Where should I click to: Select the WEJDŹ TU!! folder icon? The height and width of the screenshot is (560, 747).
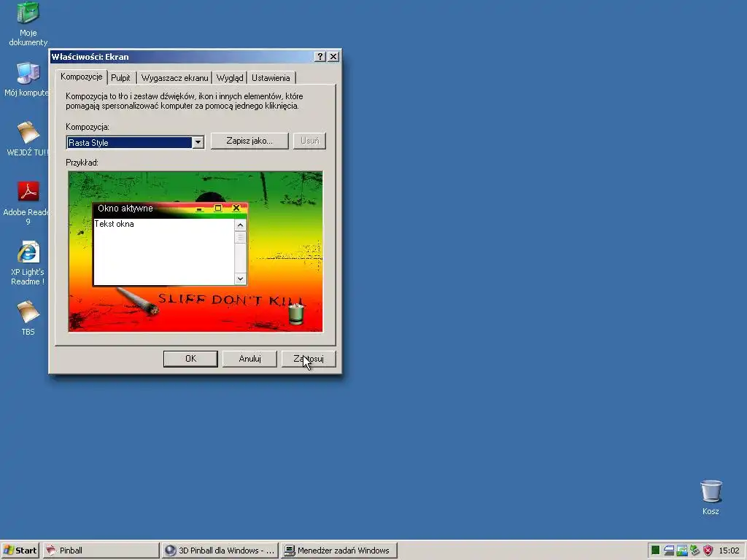click(28, 139)
